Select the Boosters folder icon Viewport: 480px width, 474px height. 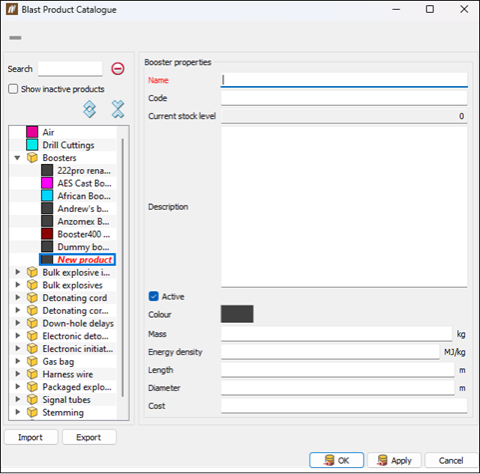pyautogui.click(x=32, y=158)
